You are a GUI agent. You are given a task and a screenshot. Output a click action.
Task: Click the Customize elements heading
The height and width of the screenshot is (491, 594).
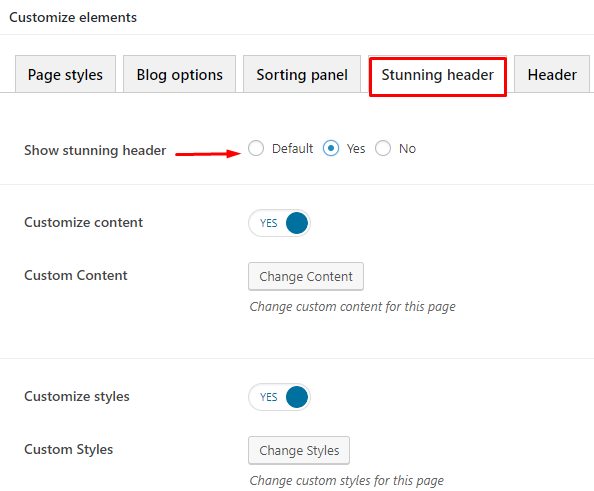point(73,17)
